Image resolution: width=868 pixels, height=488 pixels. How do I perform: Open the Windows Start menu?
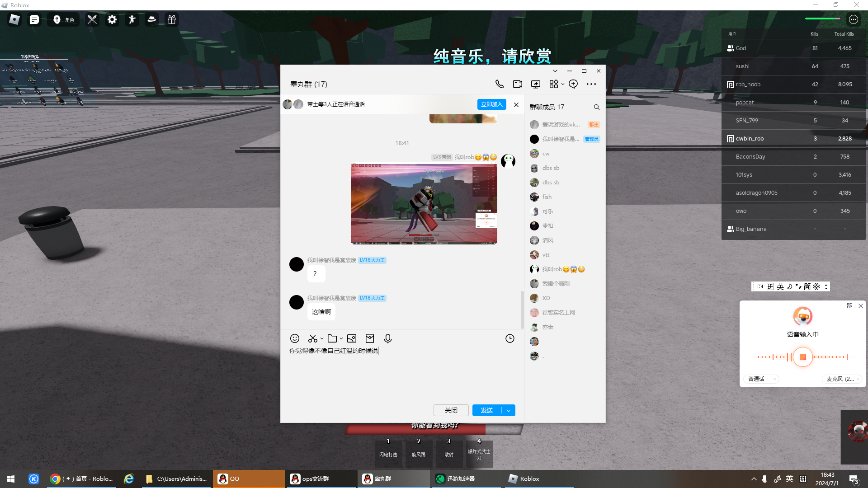coord(11,479)
